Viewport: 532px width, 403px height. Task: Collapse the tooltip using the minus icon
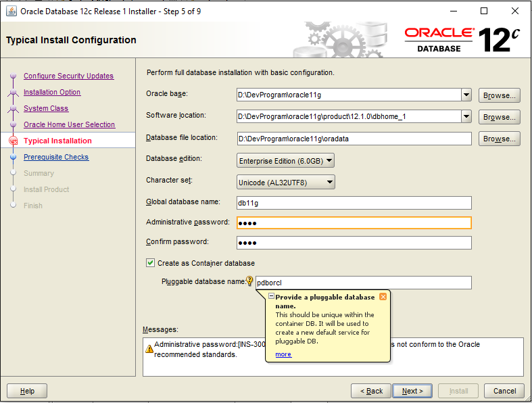271,296
